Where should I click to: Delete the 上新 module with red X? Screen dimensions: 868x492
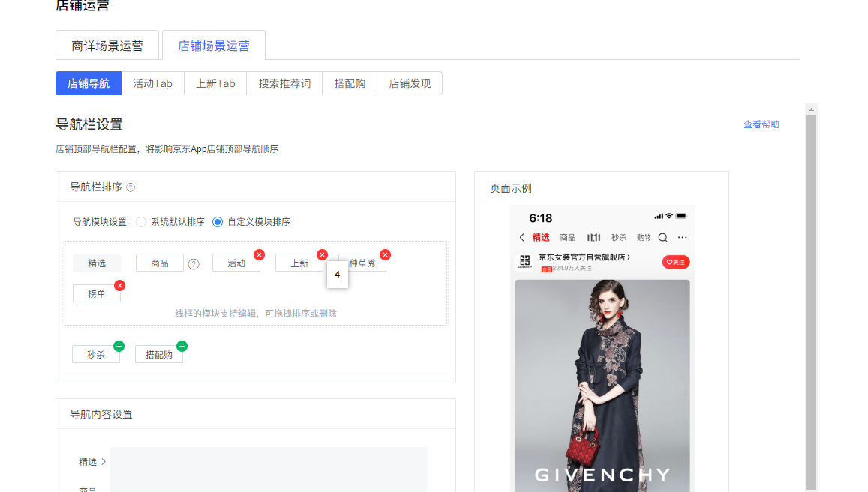(322, 255)
